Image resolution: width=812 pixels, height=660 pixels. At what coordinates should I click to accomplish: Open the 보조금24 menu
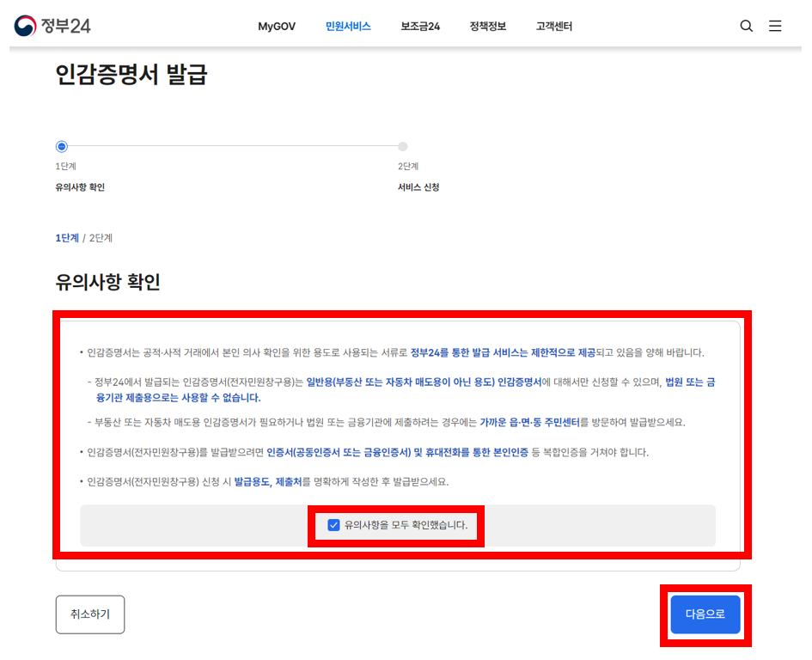coord(420,27)
